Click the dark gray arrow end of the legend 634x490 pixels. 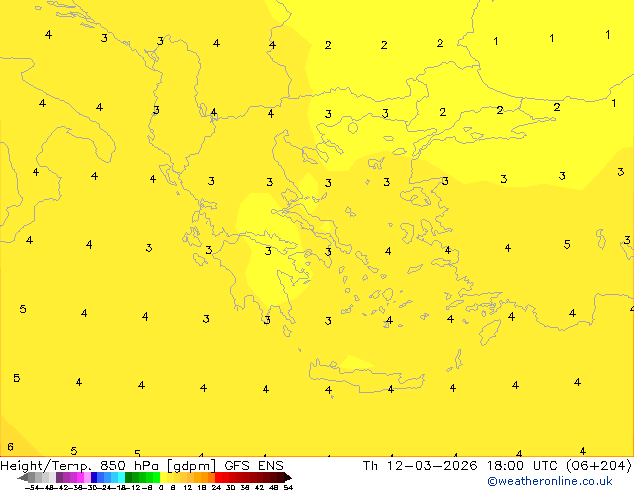click(23, 477)
